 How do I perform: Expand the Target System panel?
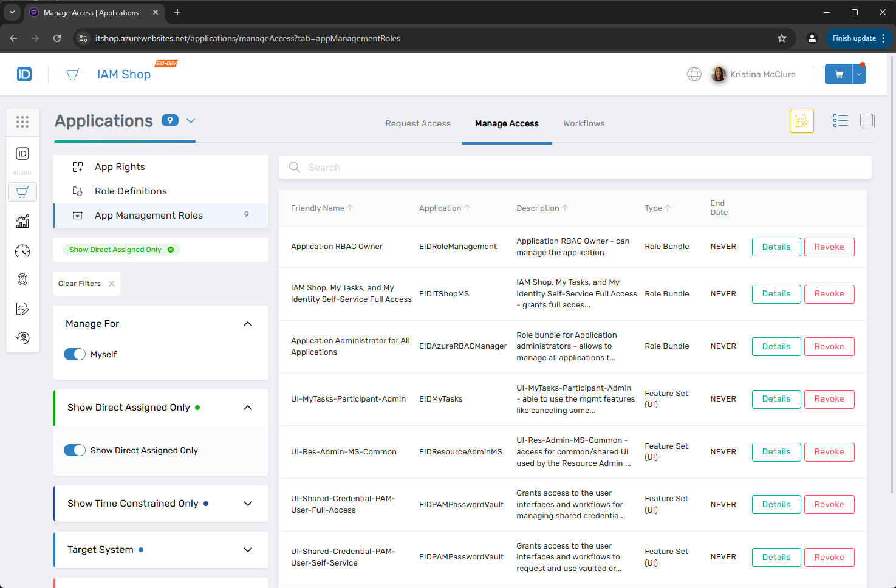click(248, 550)
